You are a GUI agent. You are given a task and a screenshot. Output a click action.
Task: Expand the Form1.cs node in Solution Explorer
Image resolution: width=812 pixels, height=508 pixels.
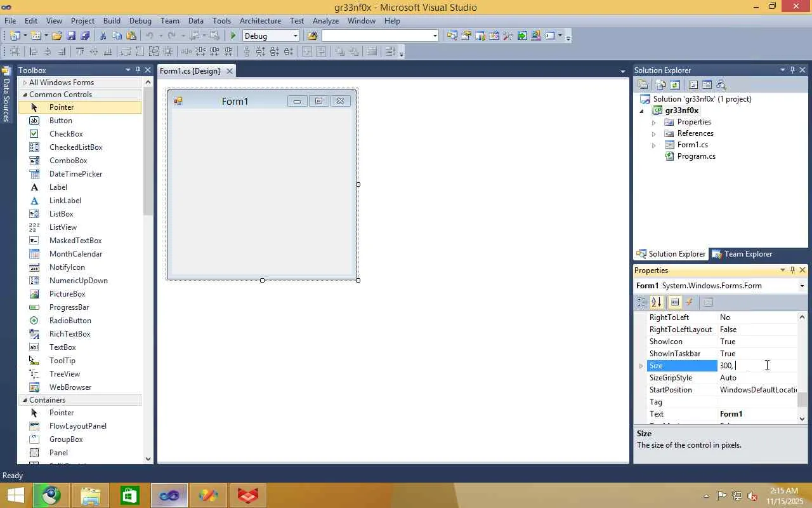pyautogui.click(x=653, y=145)
